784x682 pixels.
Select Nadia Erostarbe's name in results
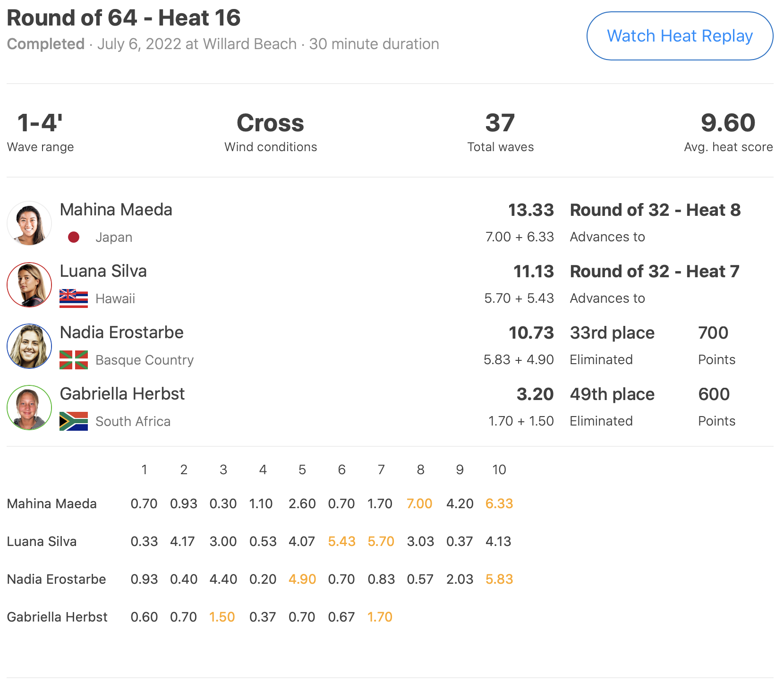pyautogui.click(x=122, y=332)
